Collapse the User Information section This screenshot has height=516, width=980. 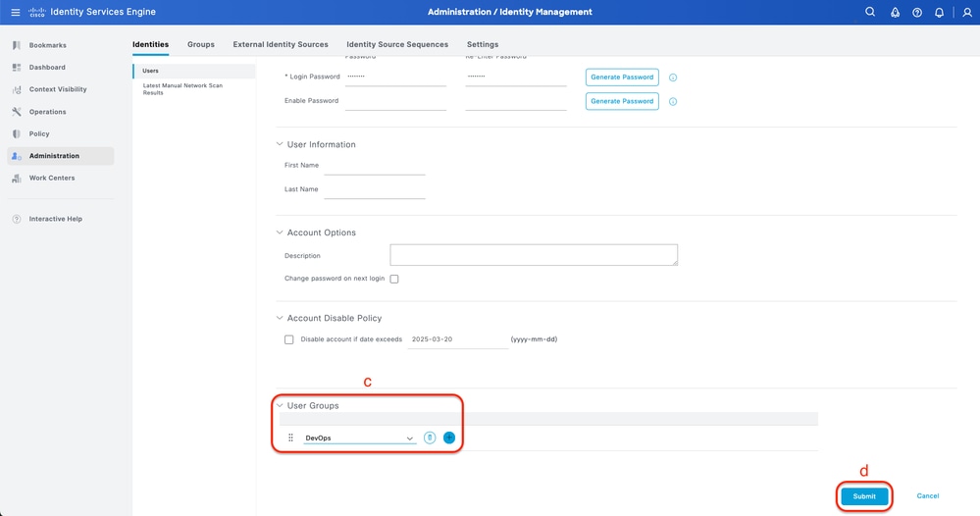tap(280, 144)
